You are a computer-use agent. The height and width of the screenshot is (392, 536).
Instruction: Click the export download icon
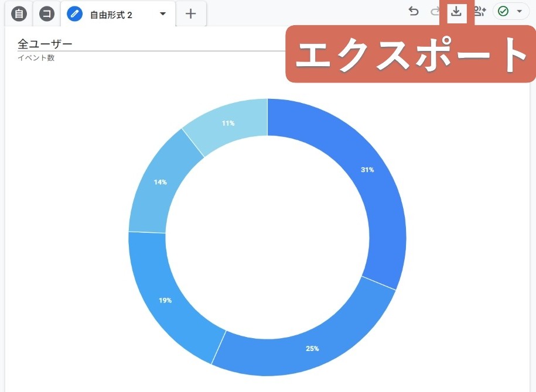point(456,11)
